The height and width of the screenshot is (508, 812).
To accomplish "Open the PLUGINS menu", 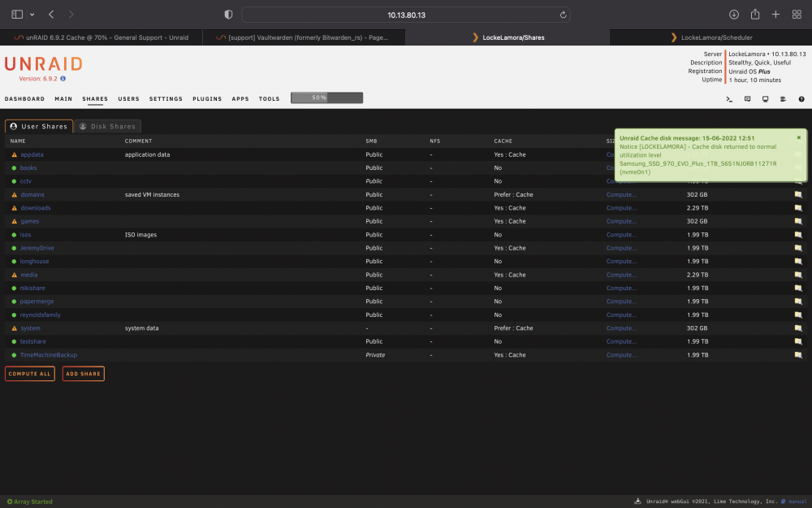I will 207,98.
